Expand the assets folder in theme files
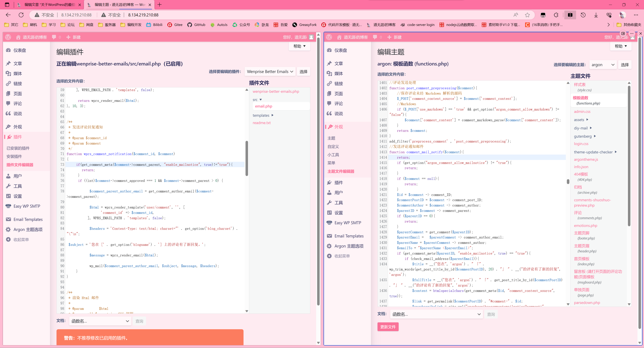This screenshot has width=644, height=348. (x=581, y=120)
